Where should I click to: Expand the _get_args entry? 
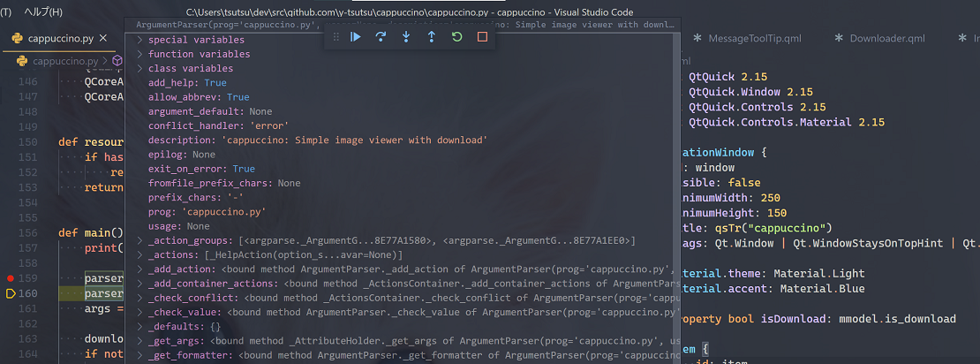pyautogui.click(x=140, y=341)
